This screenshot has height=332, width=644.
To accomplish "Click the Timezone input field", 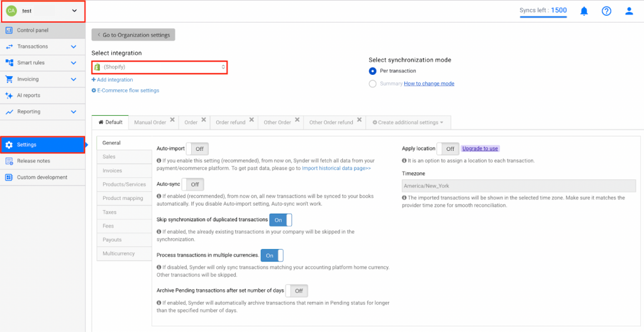I will pyautogui.click(x=518, y=186).
